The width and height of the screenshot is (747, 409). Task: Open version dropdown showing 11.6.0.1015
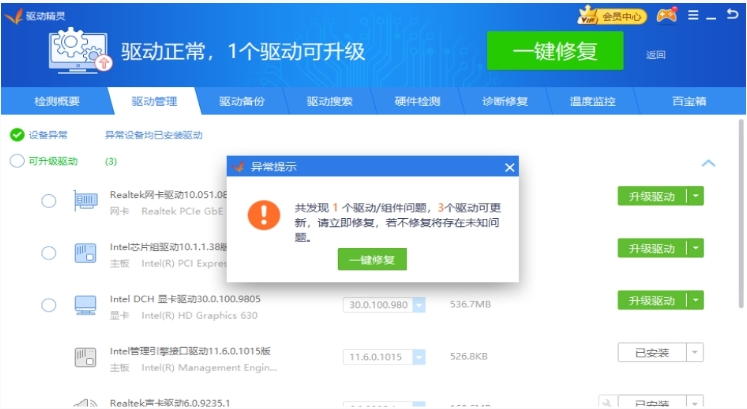pos(419,357)
